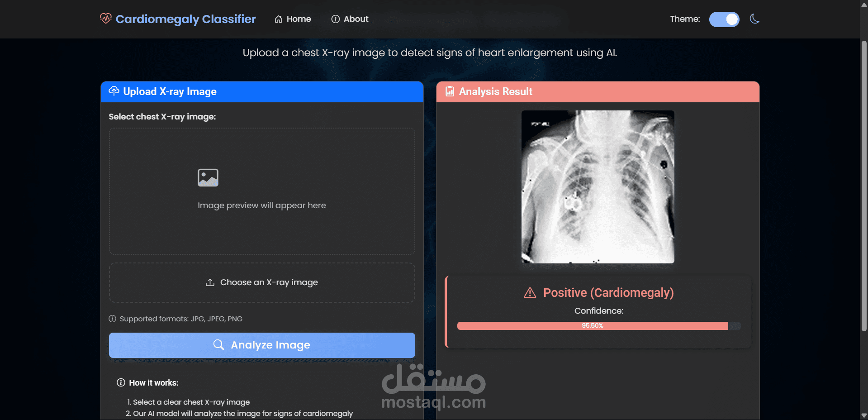Image resolution: width=868 pixels, height=420 pixels.
Task: Go to the Home menu item
Action: coord(293,19)
